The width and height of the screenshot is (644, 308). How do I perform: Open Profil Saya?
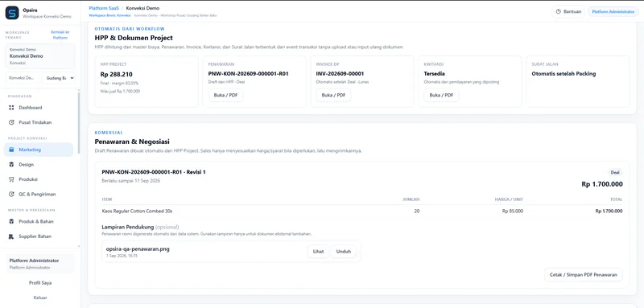[40, 283]
